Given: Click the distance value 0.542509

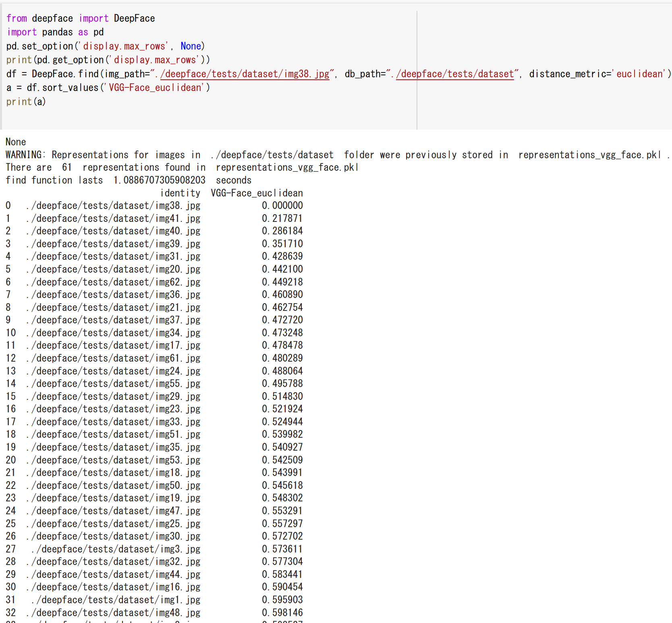Looking at the screenshot, I should coord(282,460).
